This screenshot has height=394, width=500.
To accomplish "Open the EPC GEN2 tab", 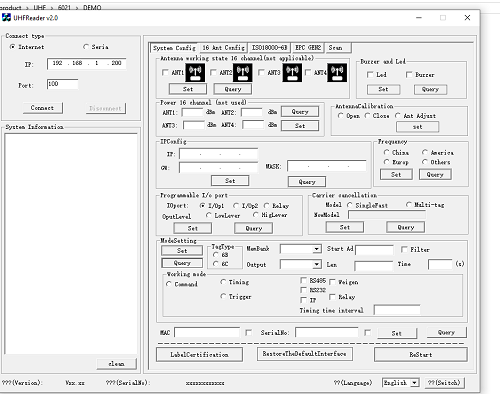I will click(x=308, y=48).
